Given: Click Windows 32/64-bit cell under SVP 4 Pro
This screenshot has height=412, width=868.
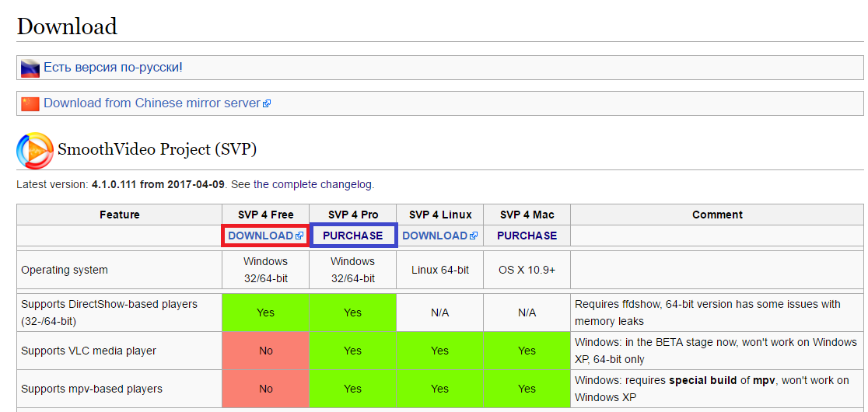Looking at the screenshot, I should (352, 270).
